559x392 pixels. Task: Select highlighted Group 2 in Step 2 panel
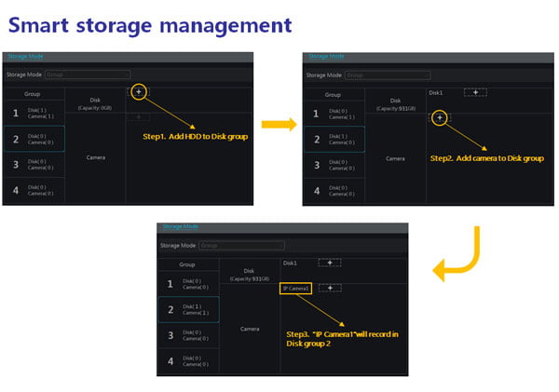click(x=334, y=139)
